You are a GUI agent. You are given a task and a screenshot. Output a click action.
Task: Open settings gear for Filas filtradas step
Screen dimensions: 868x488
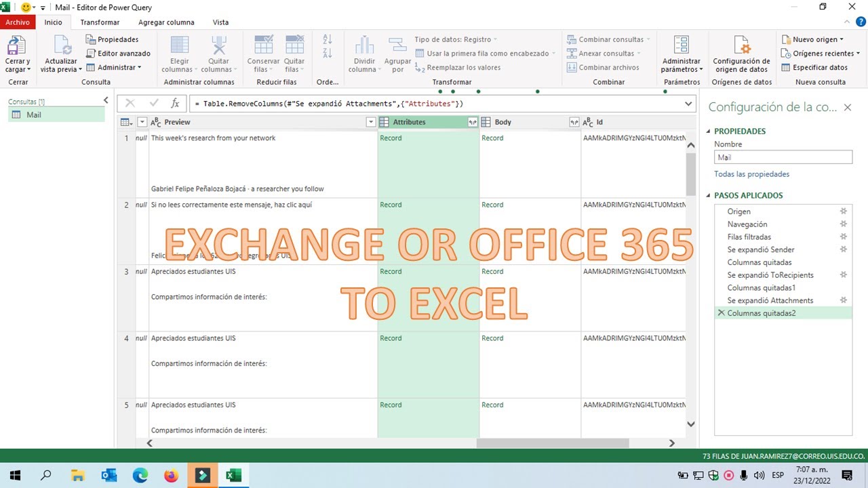844,237
